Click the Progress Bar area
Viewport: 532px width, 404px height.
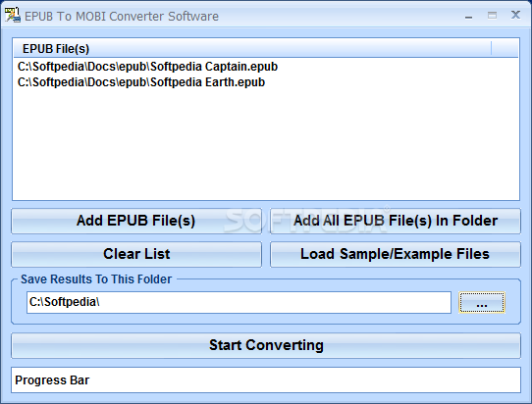pos(266,379)
